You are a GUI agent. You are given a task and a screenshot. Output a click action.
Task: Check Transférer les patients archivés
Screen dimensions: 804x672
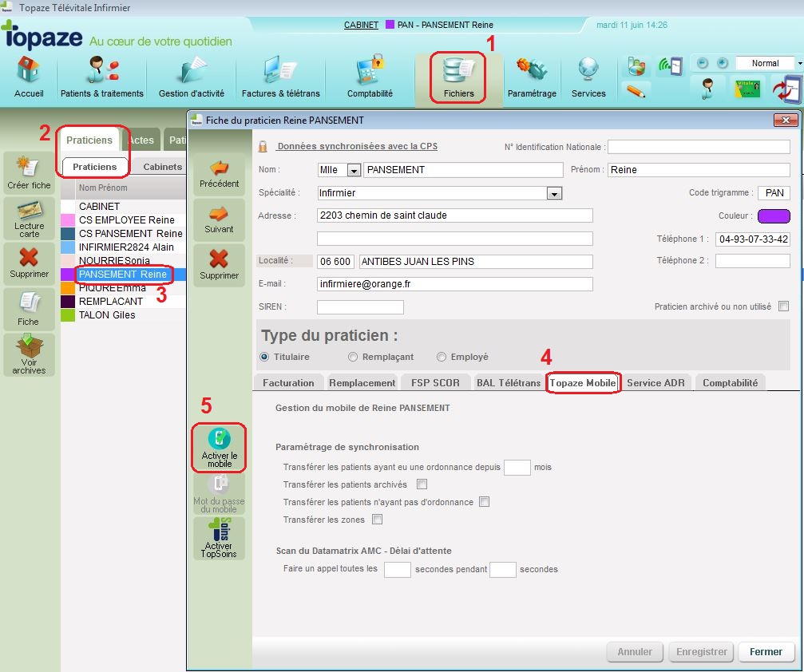coord(422,484)
